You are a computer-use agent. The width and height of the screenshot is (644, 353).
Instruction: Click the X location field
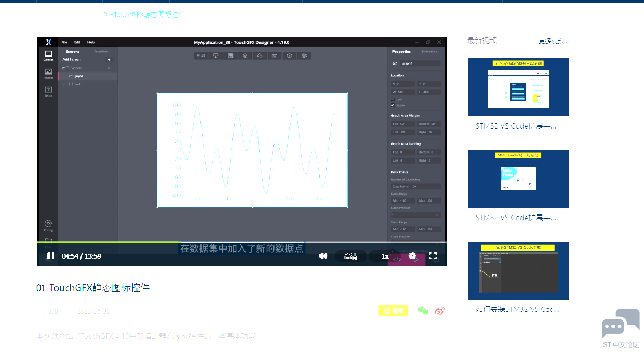coord(402,84)
